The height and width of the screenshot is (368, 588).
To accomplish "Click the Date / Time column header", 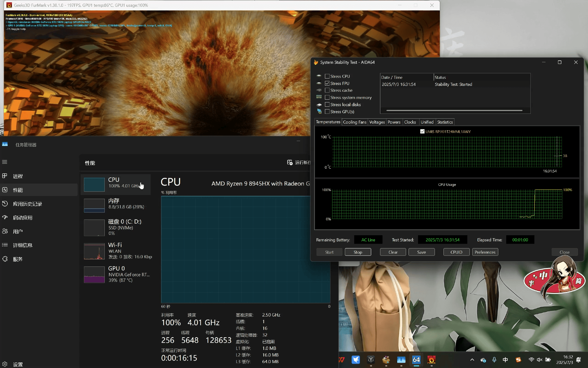I will (407, 77).
